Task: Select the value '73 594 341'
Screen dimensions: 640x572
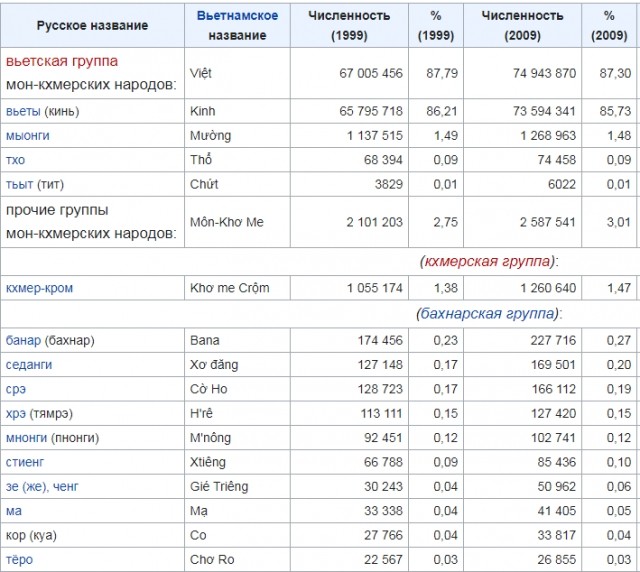Action: tap(544, 111)
